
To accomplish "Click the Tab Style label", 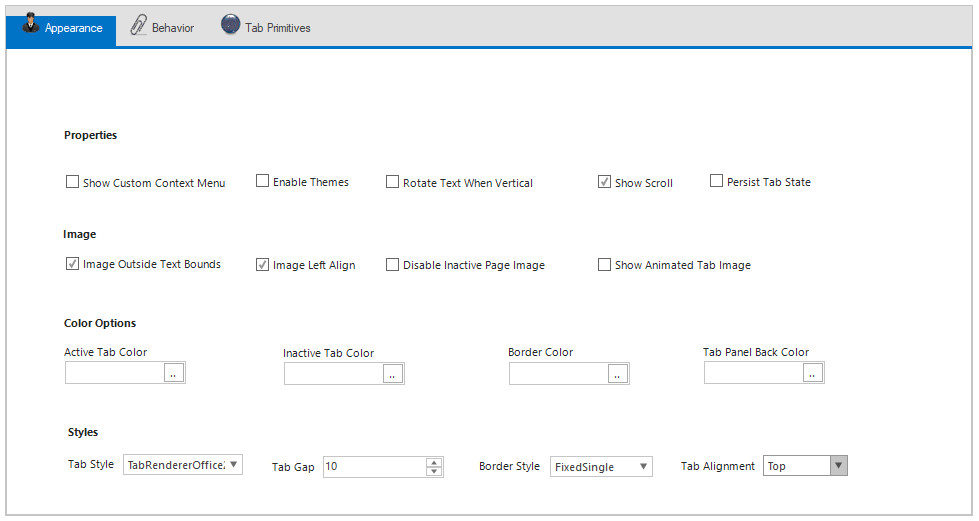I will point(91,464).
